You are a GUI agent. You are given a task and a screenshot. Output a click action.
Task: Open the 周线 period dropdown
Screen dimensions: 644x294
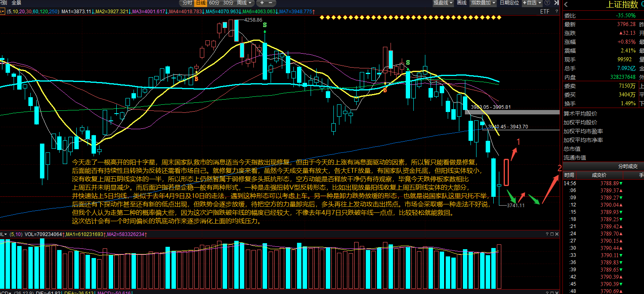click(244, 3)
